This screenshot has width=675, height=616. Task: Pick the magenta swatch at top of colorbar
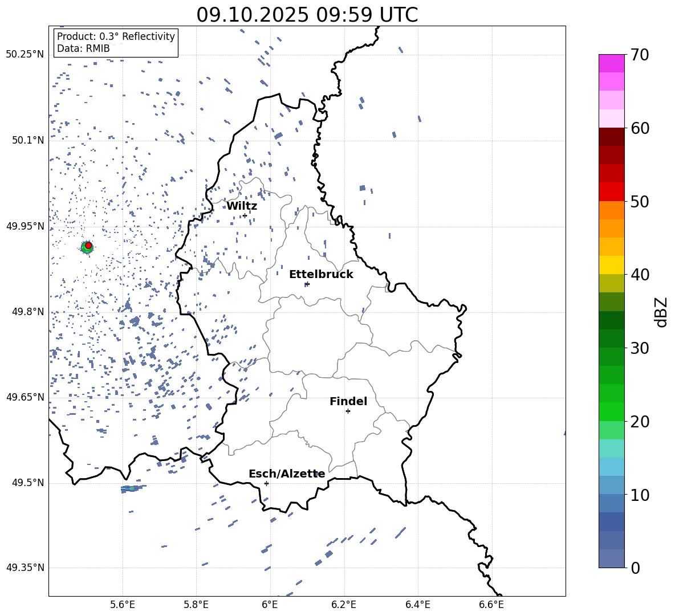pos(611,64)
